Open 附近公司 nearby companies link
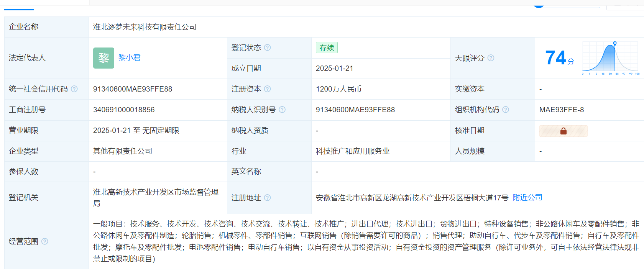Screen dimensions: 644x272 click(x=527, y=197)
